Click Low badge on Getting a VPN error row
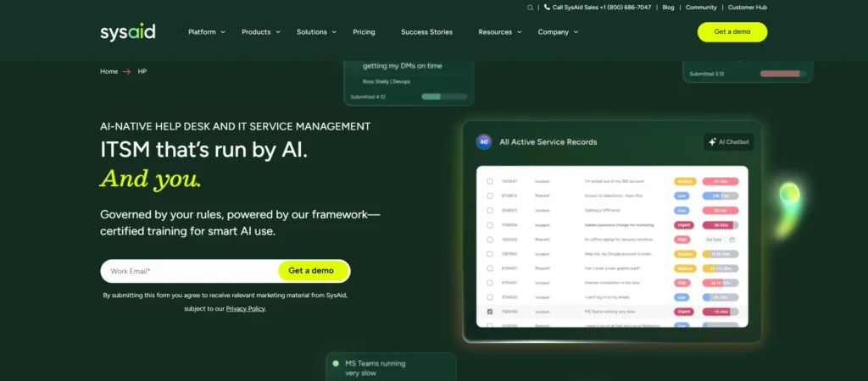 click(x=682, y=210)
